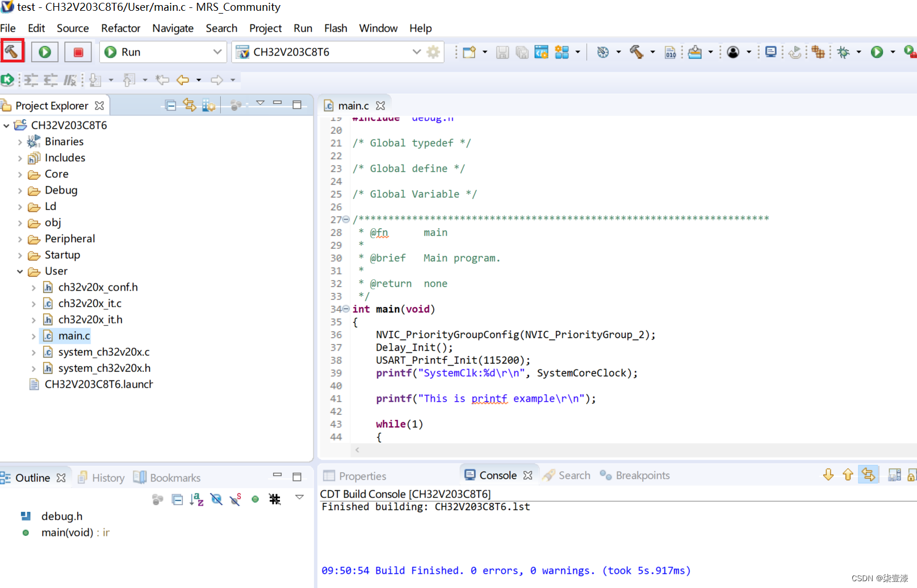917x588 pixels.
Task: Click the Collapse All icon in Project Explorer
Action: tap(170, 105)
